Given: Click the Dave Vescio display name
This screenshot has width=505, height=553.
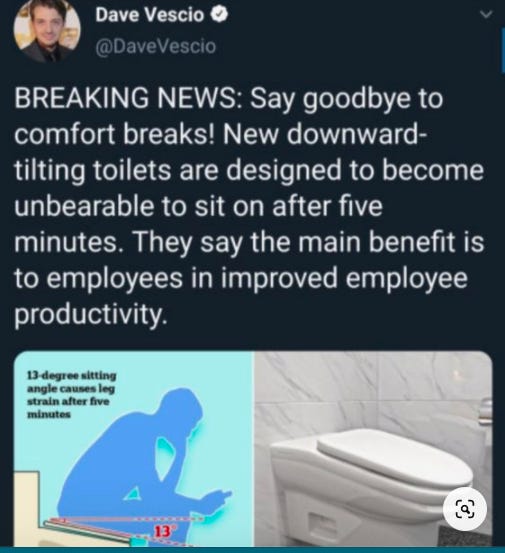Looking at the screenshot, I should [150, 15].
